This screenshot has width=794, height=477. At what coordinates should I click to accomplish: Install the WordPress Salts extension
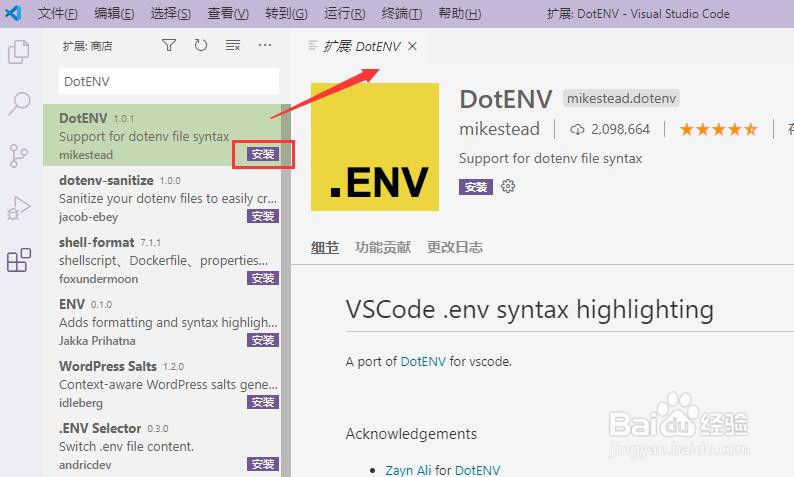pyautogui.click(x=263, y=402)
